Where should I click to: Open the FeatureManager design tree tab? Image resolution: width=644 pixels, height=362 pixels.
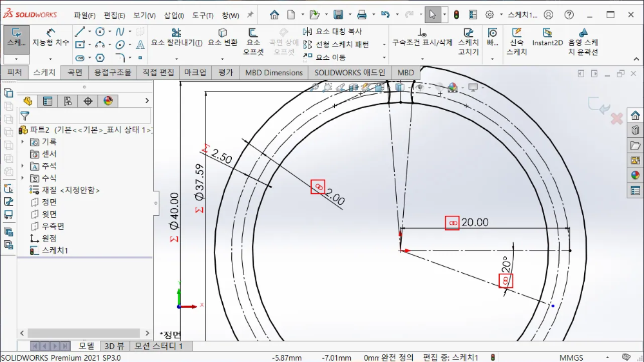(28, 101)
